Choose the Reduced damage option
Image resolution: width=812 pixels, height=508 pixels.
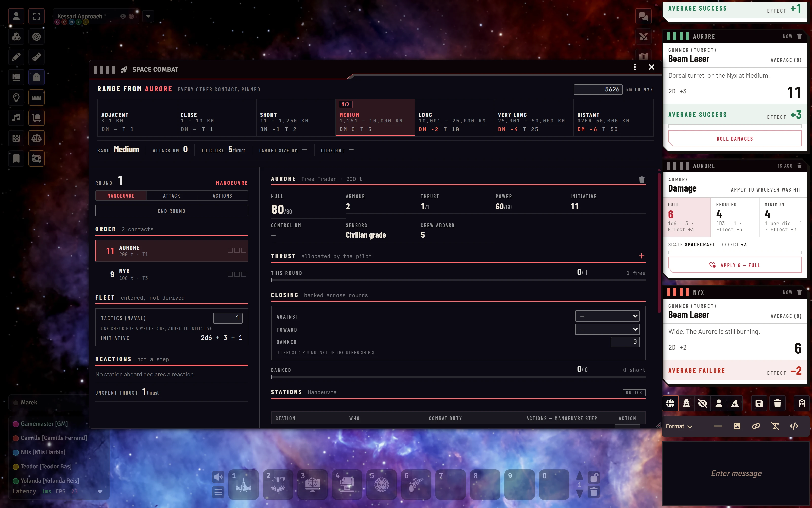[735, 217]
